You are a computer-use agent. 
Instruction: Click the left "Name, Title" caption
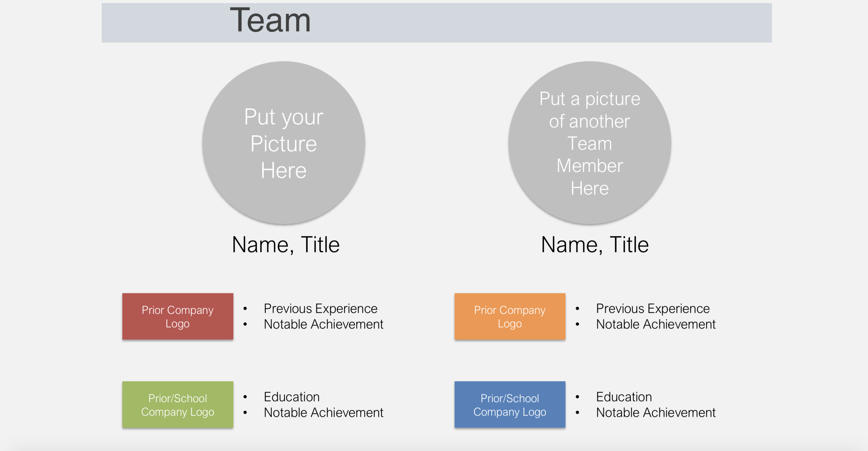pos(286,245)
